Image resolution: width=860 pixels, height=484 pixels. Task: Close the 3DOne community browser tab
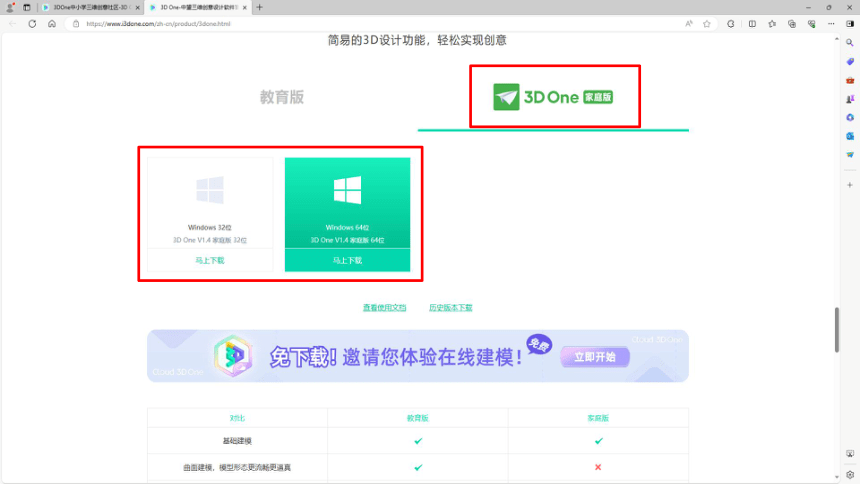click(137, 8)
